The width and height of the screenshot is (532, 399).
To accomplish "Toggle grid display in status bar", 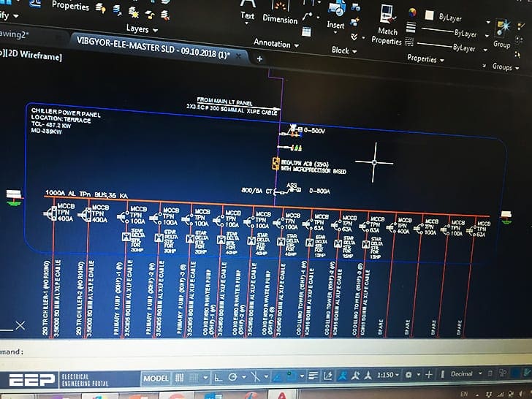I will [x=180, y=378].
